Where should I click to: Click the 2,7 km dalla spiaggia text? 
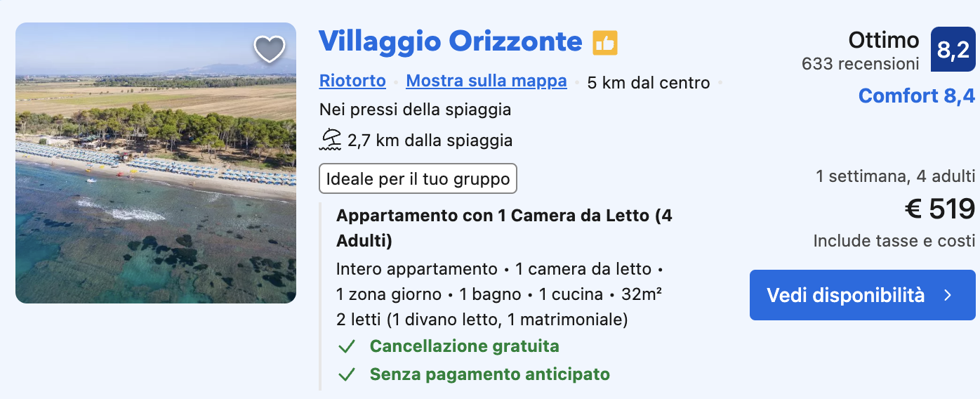pos(430,140)
